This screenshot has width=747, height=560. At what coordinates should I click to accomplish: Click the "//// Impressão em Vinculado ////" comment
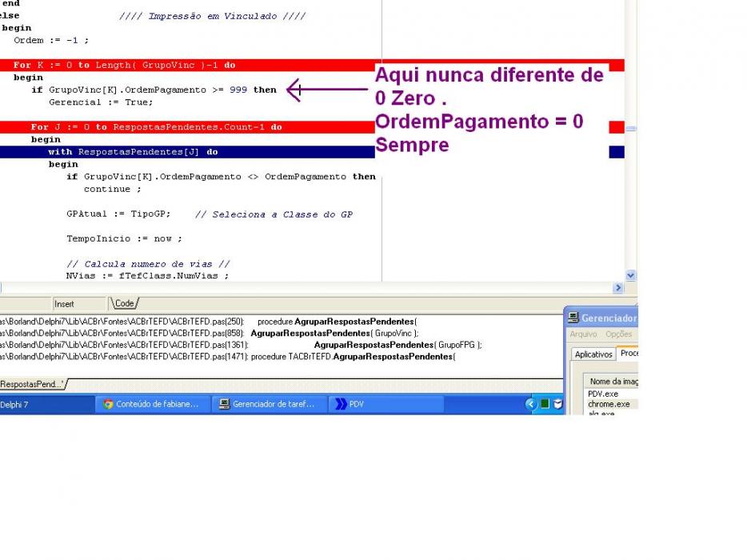[213, 16]
